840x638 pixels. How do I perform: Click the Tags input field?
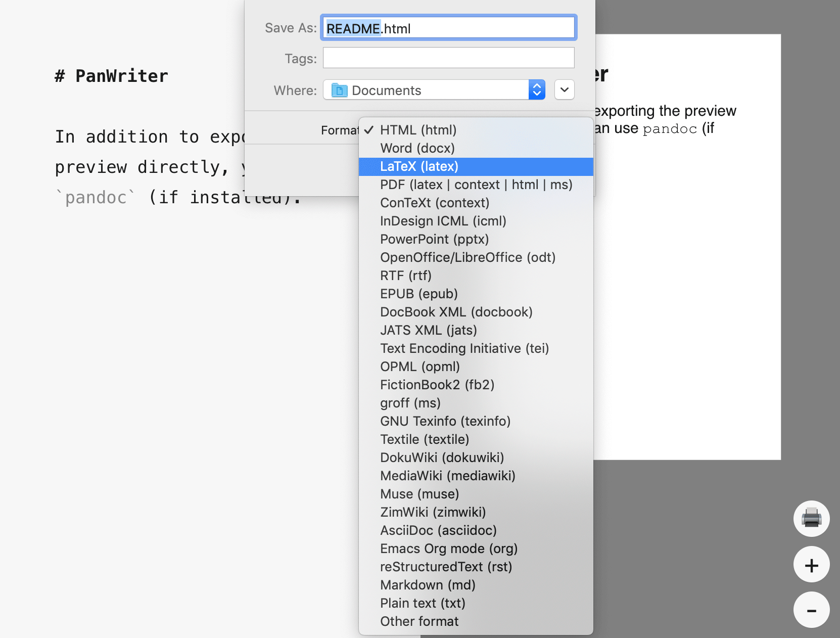(448, 58)
